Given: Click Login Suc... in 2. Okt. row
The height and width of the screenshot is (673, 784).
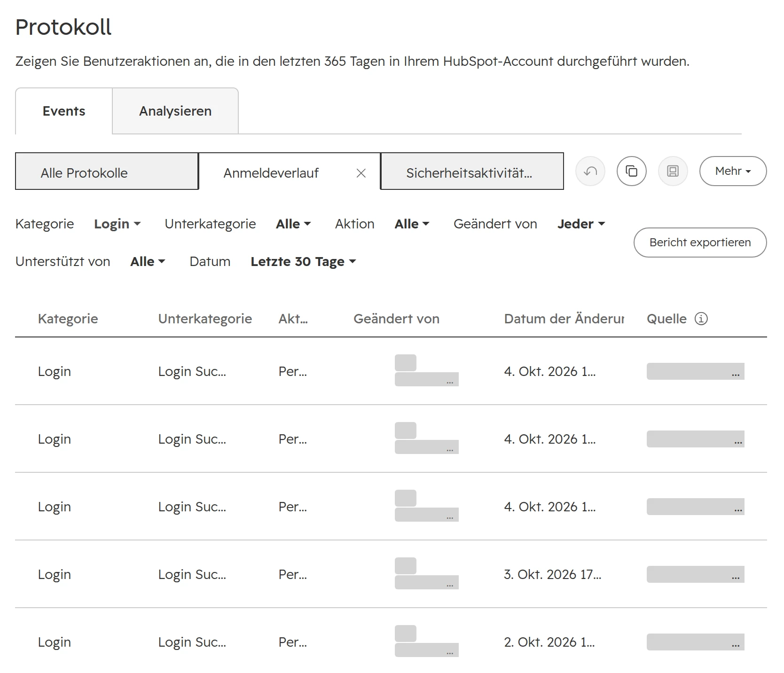Looking at the screenshot, I should pos(192,642).
